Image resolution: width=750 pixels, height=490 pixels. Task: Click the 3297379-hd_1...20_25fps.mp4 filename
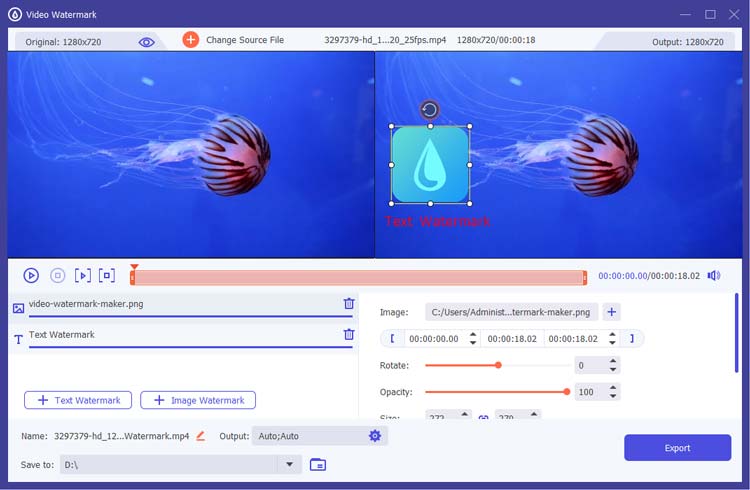pyautogui.click(x=385, y=40)
